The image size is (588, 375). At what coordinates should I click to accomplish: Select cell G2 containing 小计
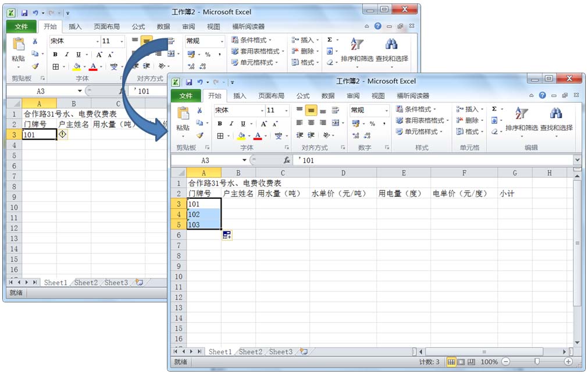tap(514, 194)
